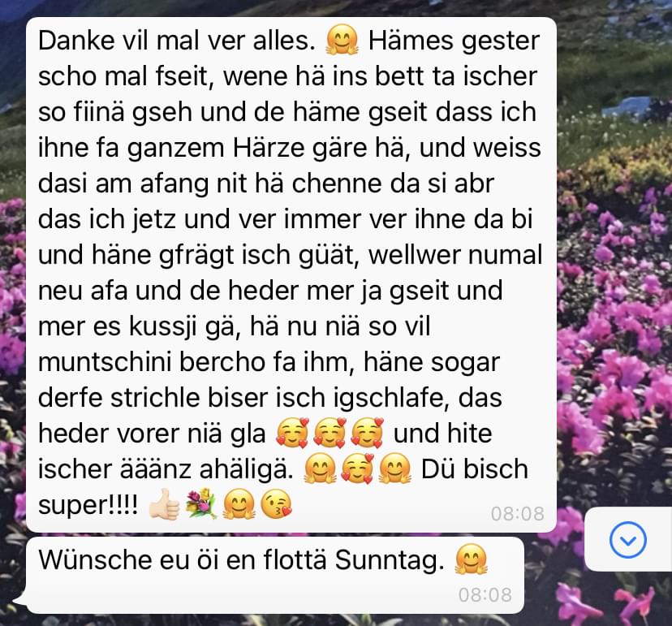Click heart-face emoji just before "und hite"
The image size is (672, 626).
367,433
